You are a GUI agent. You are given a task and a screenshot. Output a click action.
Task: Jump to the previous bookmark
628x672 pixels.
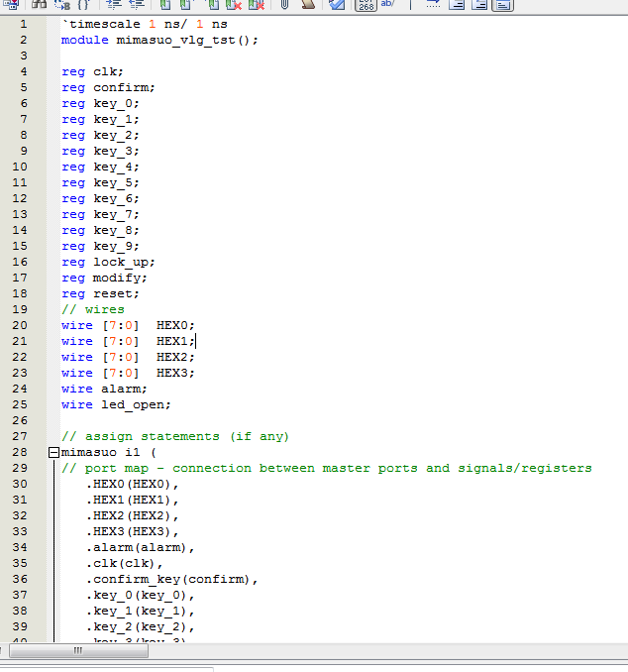click(213, 4)
